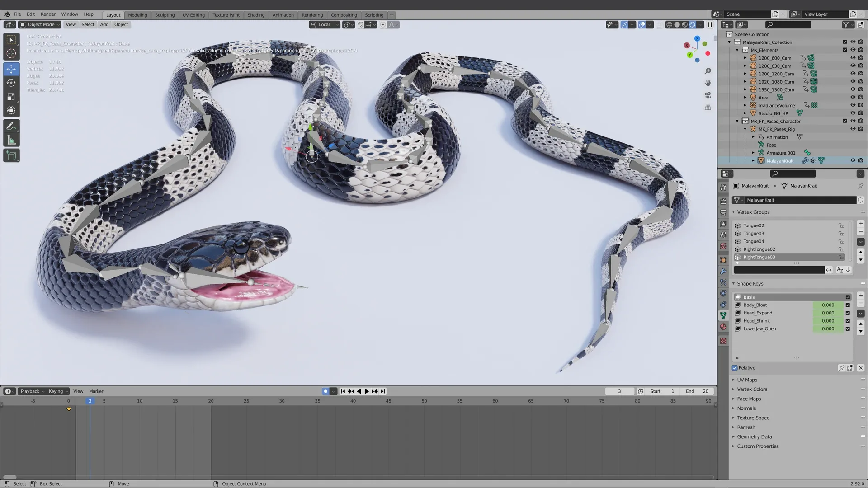The height and width of the screenshot is (488, 868).
Task: Select the Annotation tool in toolbar
Action: [x=11, y=126]
